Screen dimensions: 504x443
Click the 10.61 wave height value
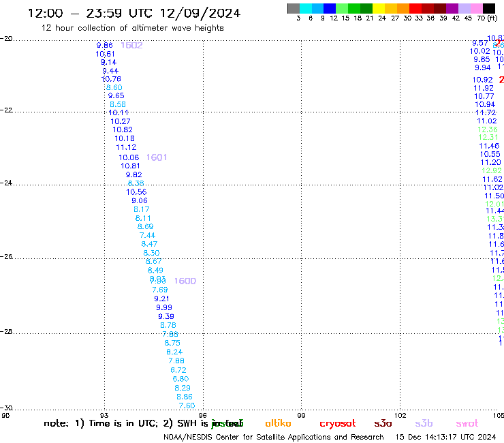tap(105, 54)
